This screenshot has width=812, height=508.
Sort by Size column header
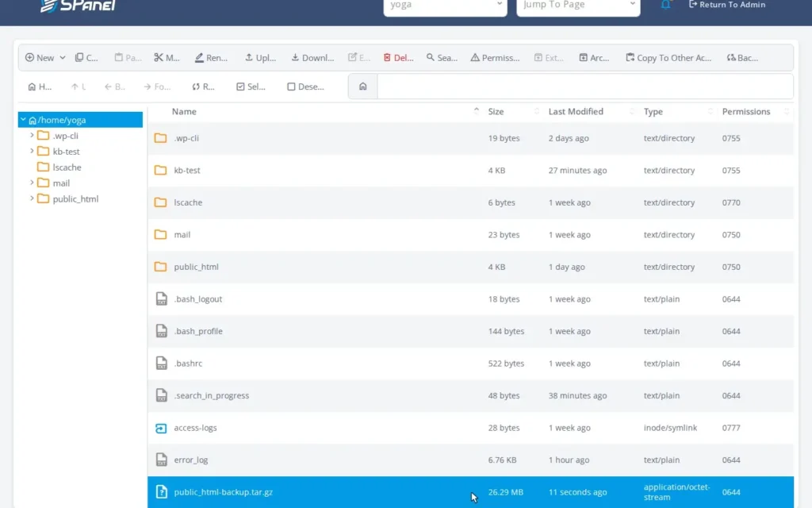point(496,111)
